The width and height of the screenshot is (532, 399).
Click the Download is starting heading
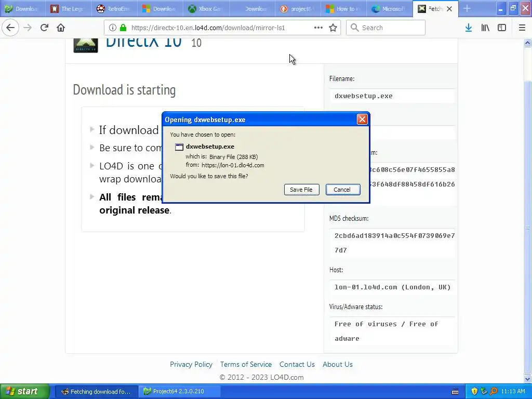pos(124,90)
